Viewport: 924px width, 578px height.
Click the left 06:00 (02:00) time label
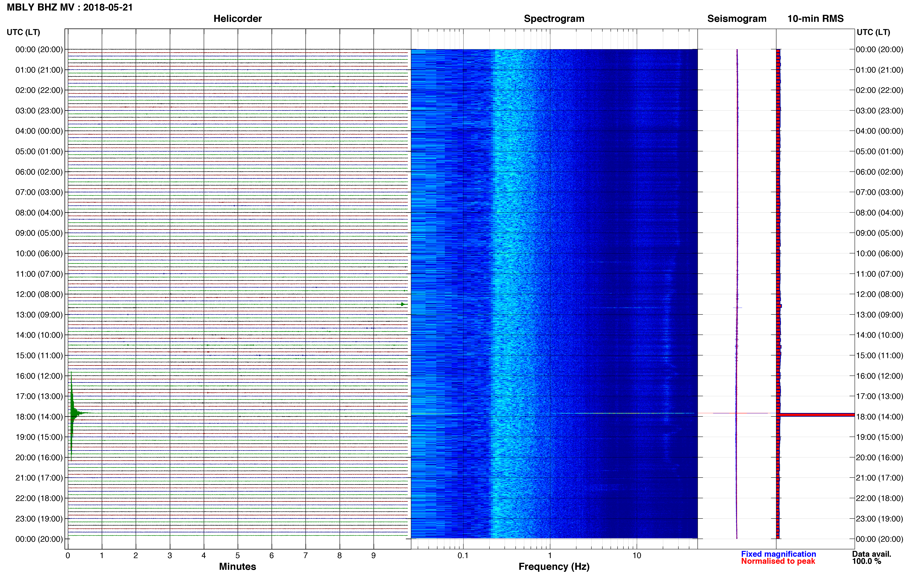coord(39,172)
